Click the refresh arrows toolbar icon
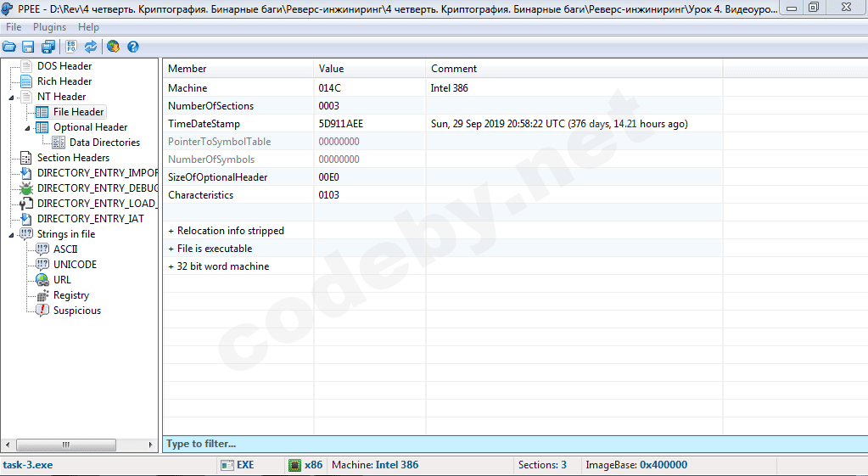 (91, 47)
